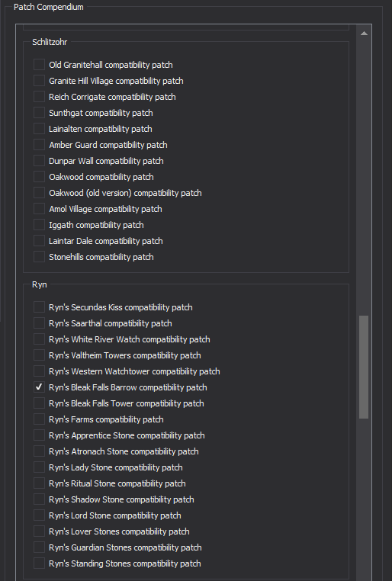Enable Sunthgat compatibility patch
The height and width of the screenshot is (581, 392).
coord(39,112)
